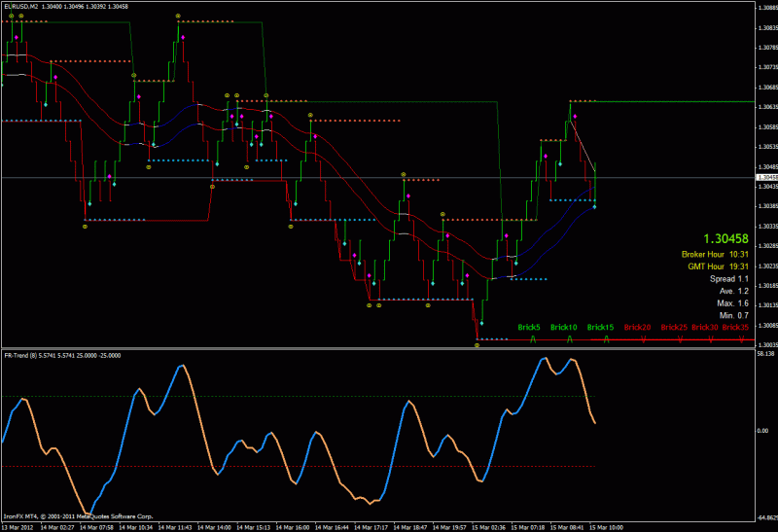Screen dimensions: 778x532
Task: Click the Broker Hour 10:31 readout
Action: [715, 254]
